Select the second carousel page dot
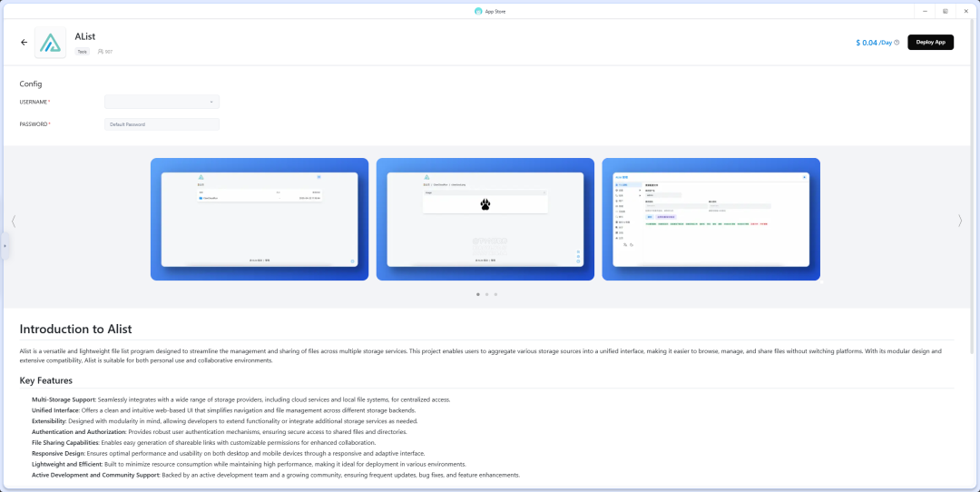The image size is (980, 492). [486, 294]
